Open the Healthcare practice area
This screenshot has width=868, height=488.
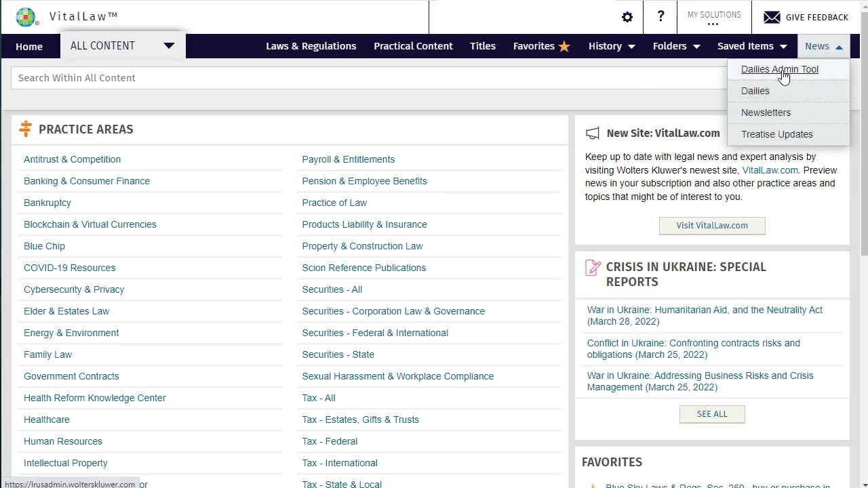pyautogui.click(x=47, y=420)
